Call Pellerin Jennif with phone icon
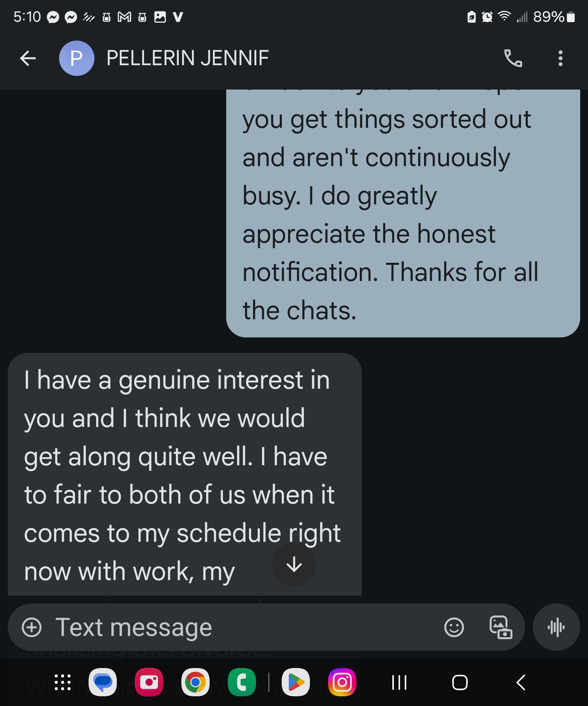588x706 pixels. 513,58
